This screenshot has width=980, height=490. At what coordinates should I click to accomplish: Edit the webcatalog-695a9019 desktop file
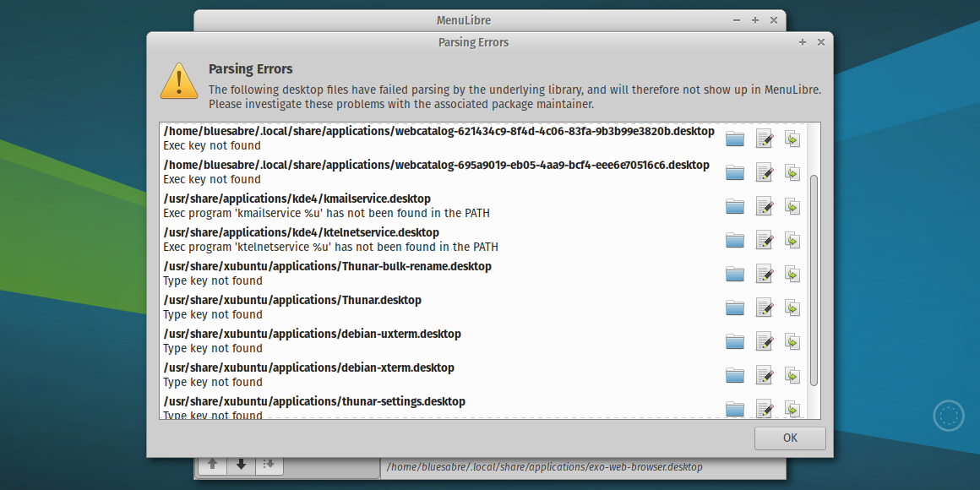[x=764, y=172]
